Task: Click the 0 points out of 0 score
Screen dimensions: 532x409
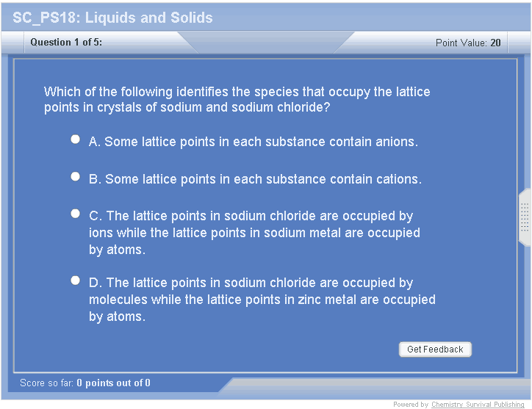Action: point(113,383)
